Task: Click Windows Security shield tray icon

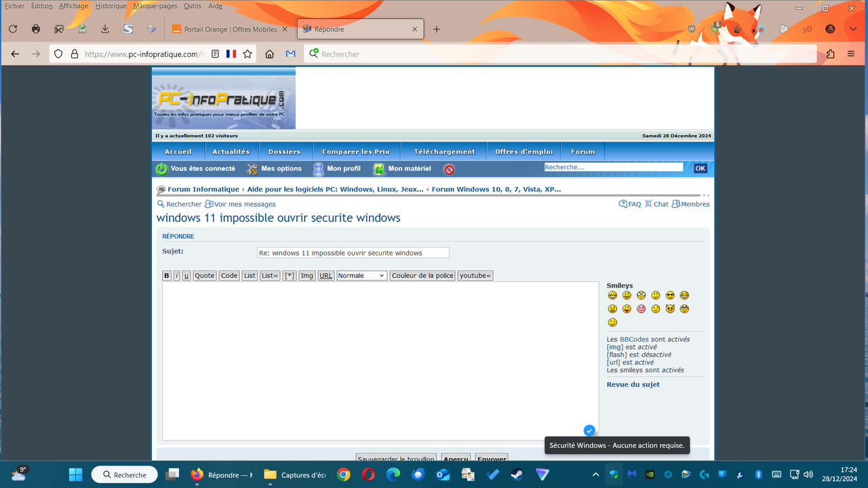Action: (614, 474)
